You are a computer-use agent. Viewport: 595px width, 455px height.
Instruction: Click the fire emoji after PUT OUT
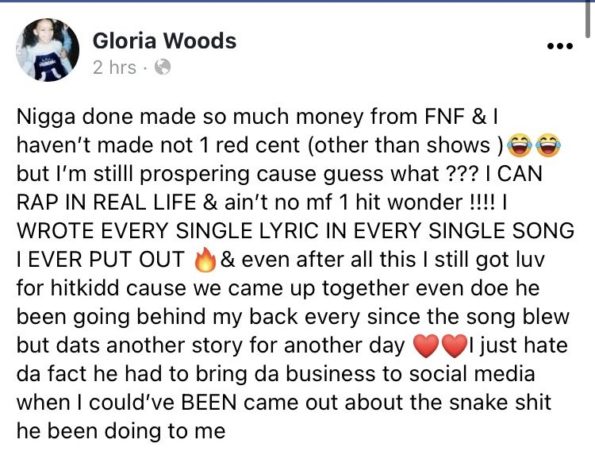pos(205,260)
